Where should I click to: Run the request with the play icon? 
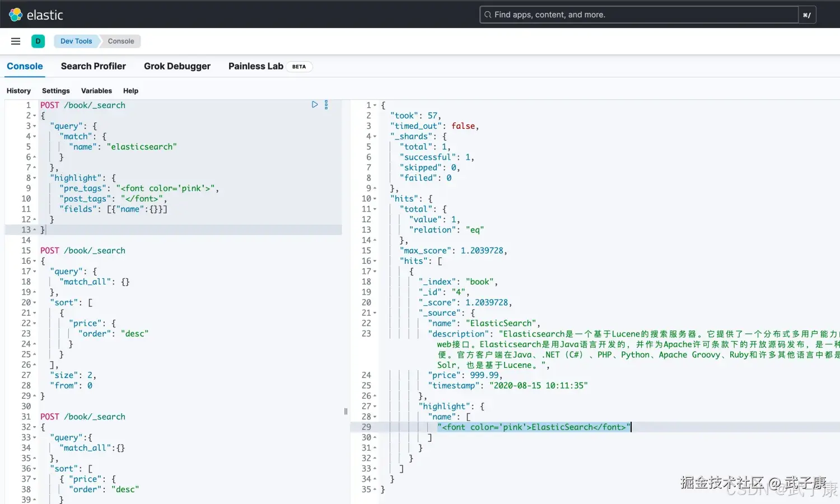click(x=315, y=105)
